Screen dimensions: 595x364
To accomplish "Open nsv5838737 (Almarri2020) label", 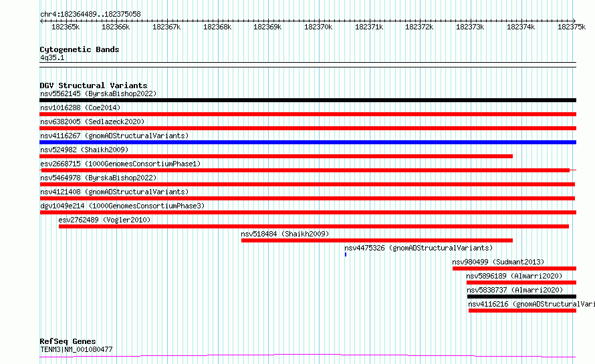I will click(515, 290).
